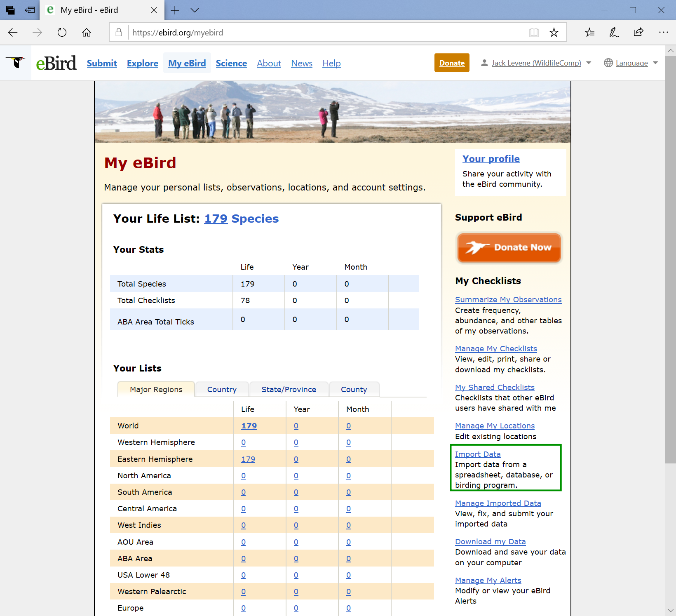The image size is (676, 616).
Task: Click the scrollbar down arrow
Action: [671, 611]
